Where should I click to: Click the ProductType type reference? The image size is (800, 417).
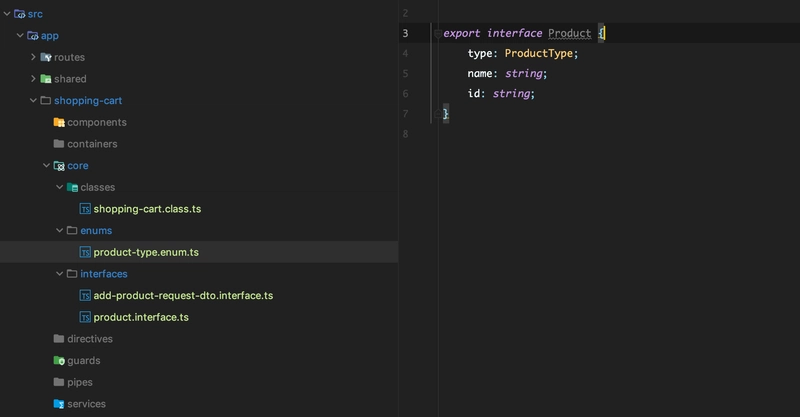[539, 53]
